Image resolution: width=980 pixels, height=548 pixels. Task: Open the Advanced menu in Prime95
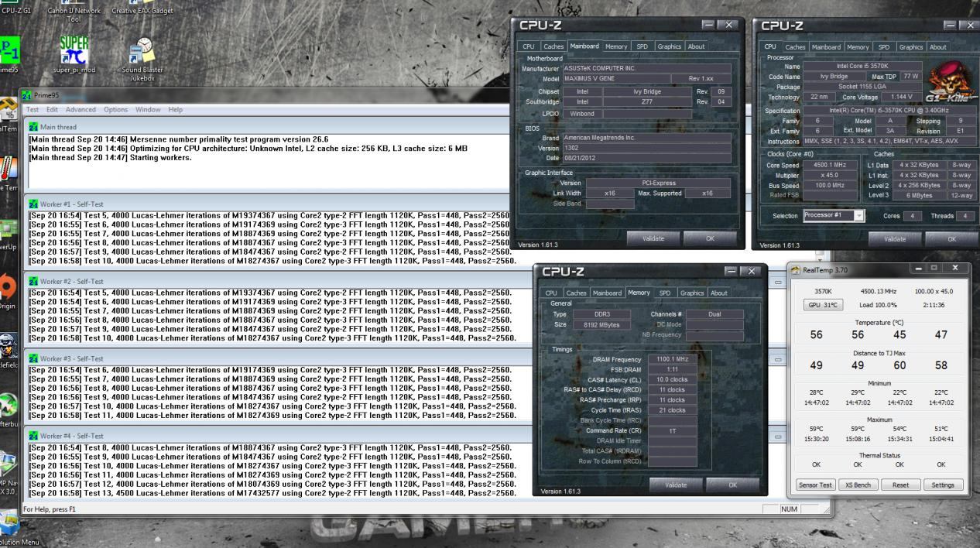[81, 110]
